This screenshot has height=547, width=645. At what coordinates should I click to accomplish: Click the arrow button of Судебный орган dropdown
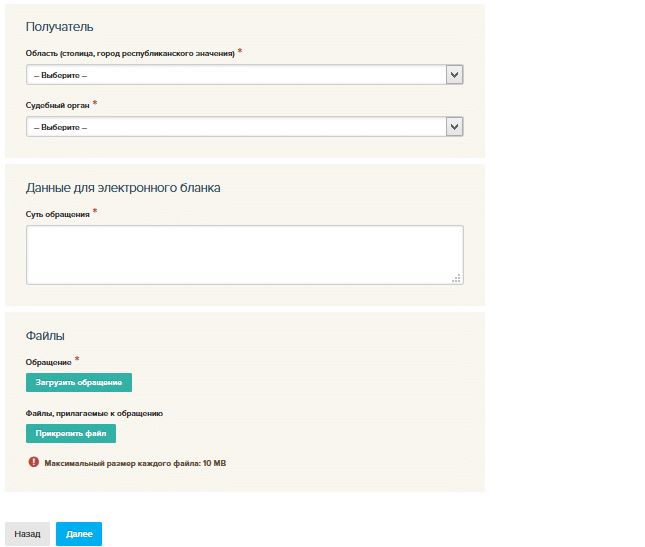(x=454, y=127)
